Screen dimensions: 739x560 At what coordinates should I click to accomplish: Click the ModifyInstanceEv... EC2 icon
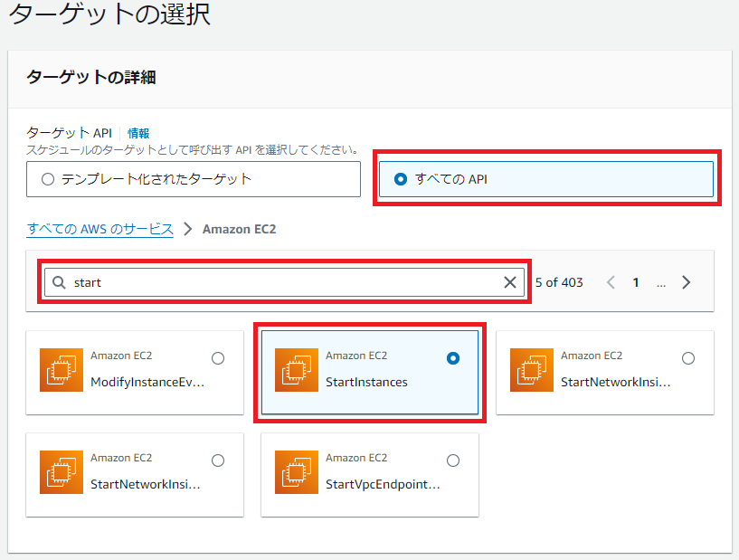tap(62, 370)
